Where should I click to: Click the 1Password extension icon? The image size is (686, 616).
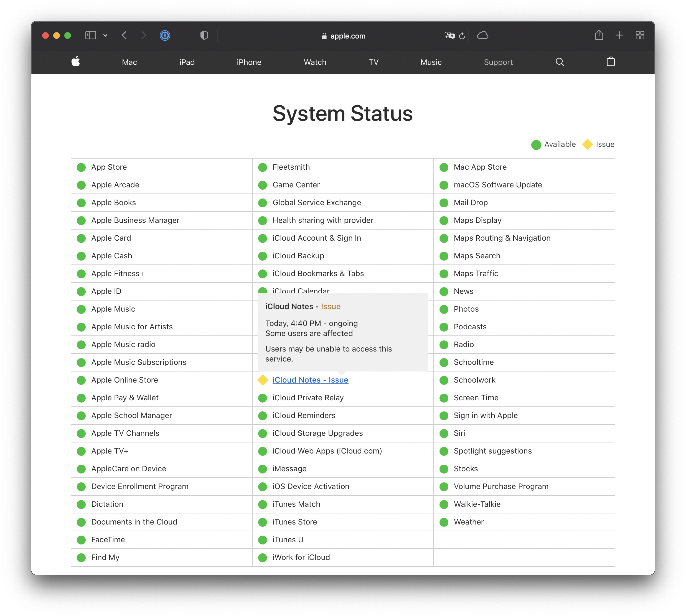coord(165,35)
